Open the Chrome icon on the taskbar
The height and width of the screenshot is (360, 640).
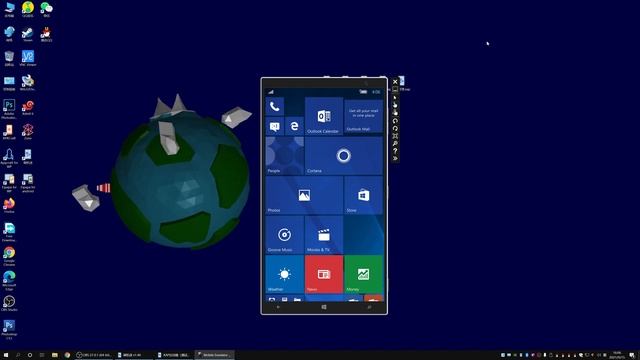click(x=67, y=355)
